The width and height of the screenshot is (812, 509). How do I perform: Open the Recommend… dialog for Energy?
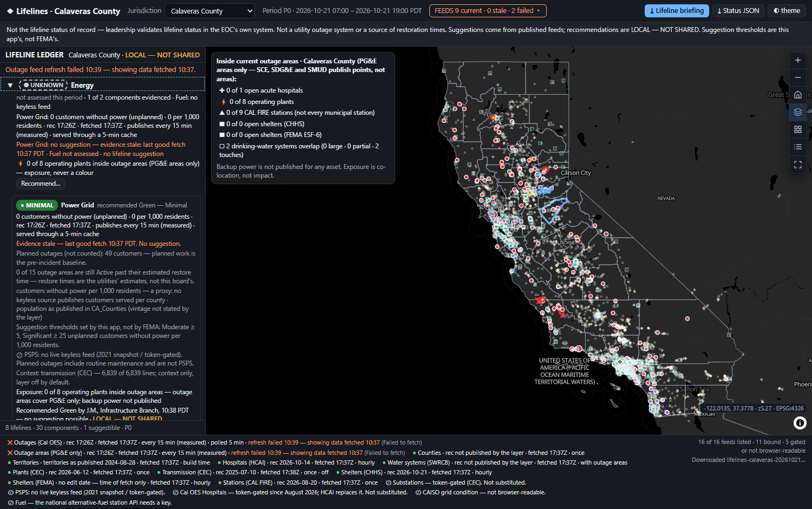click(x=41, y=184)
